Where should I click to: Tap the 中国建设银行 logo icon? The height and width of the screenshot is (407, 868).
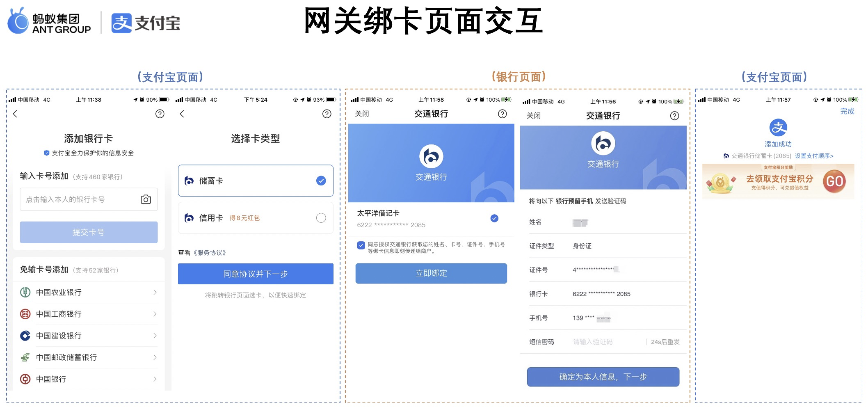tap(25, 336)
